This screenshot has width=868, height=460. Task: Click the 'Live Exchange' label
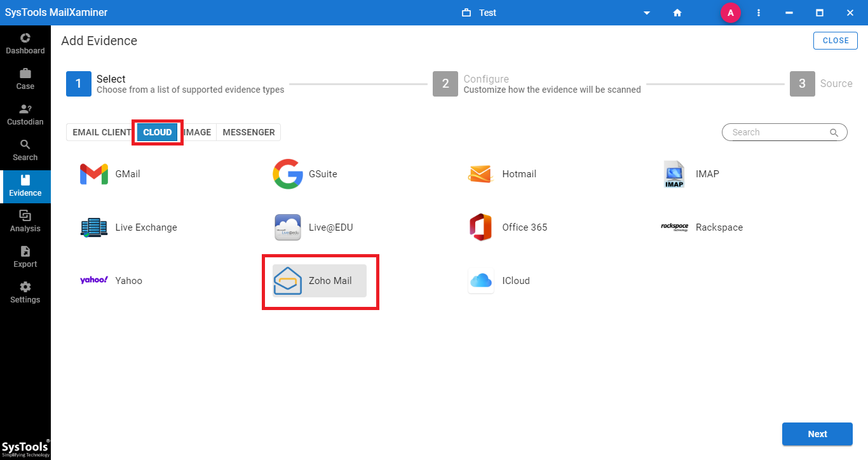pyautogui.click(x=146, y=227)
